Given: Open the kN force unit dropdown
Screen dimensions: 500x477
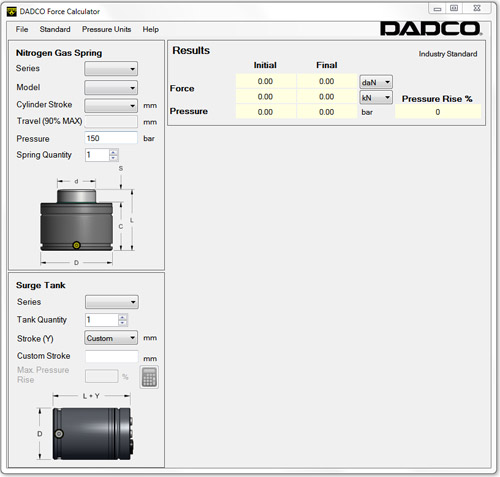Looking at the screenshot, I should pos(376,98).
